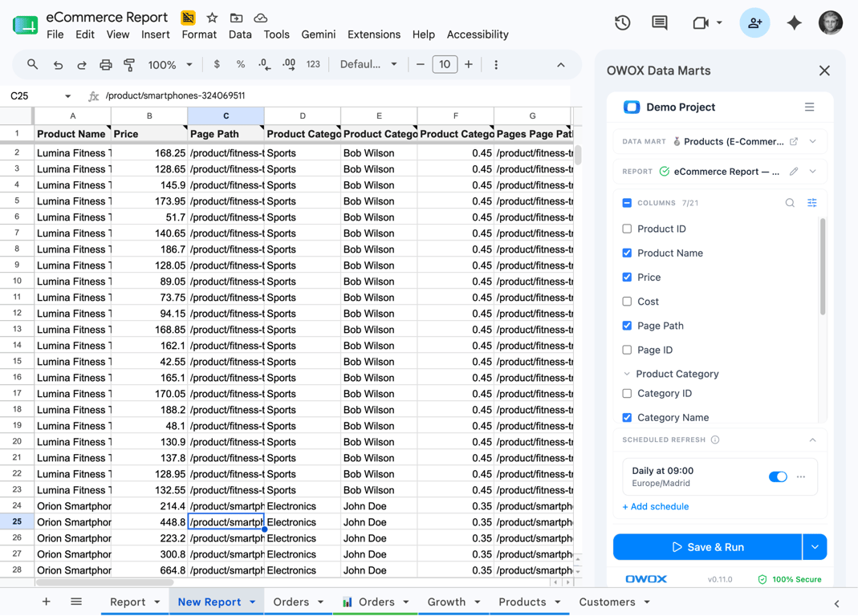Uncheck the Category Name checkbox
The width and height of the screenshot is (858, 616).
point(627,417)
